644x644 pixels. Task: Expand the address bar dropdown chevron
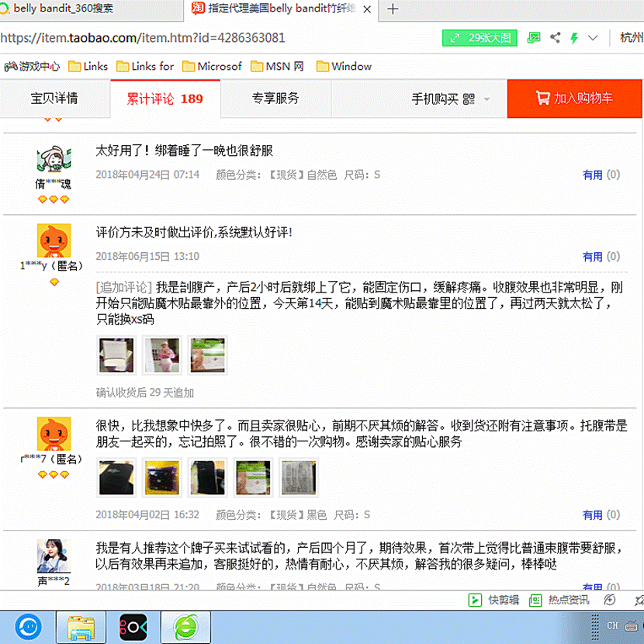point(594,37)
